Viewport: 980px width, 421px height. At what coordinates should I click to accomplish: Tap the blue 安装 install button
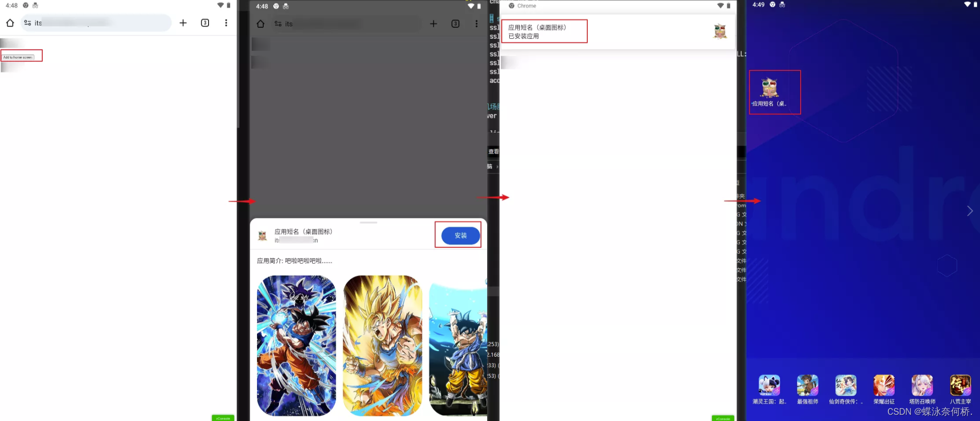pos(460,235)
